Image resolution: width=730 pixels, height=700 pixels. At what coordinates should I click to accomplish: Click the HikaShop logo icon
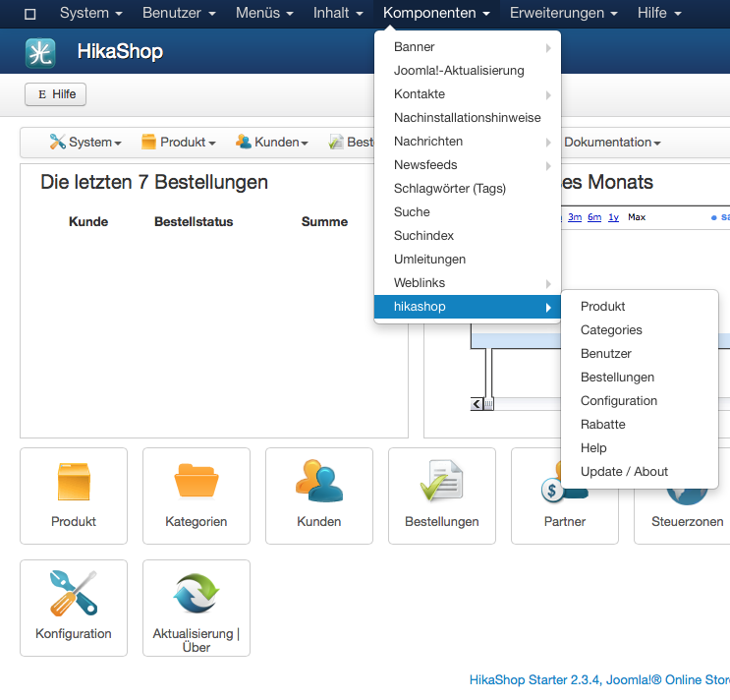point(40,53)
